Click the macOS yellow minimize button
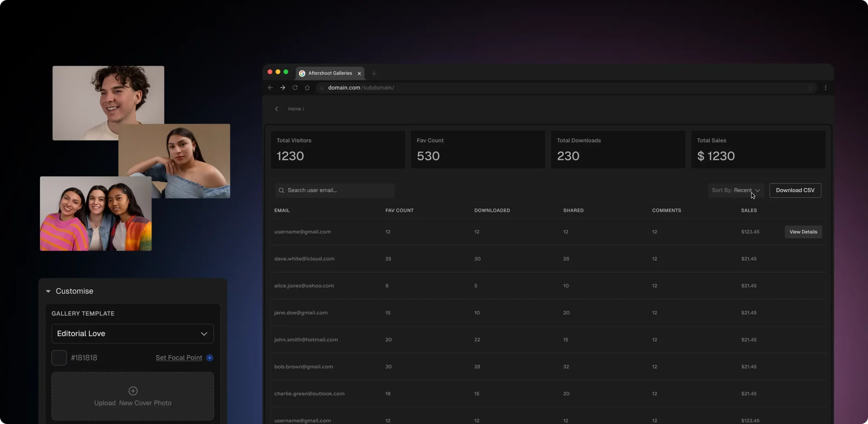This screenshot has width=868, height=424. [x=278, y=72]
